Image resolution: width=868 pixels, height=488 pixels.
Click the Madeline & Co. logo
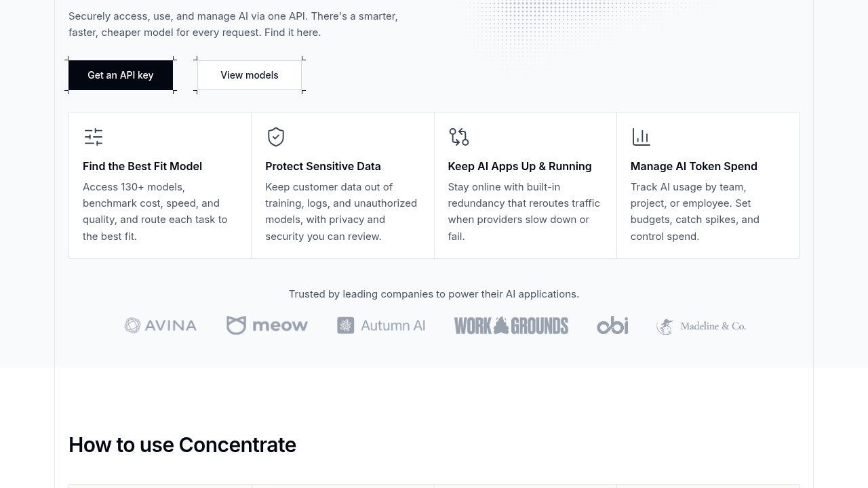coord(701,326)
